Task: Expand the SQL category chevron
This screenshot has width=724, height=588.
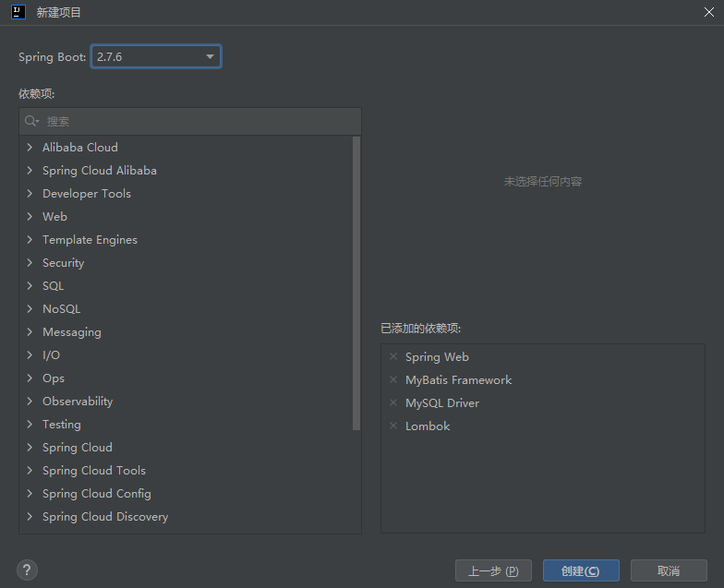Action: tap(30, 286)
